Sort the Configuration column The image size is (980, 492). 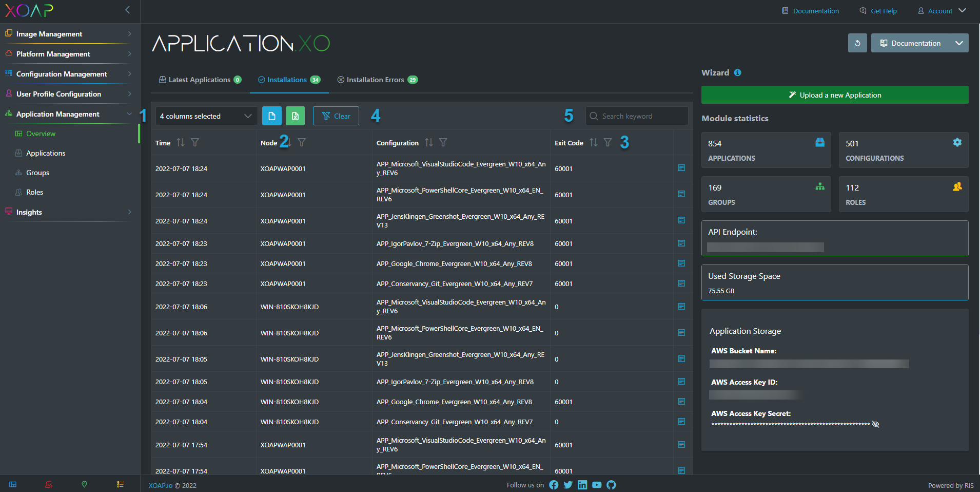[x=429, y=142]
